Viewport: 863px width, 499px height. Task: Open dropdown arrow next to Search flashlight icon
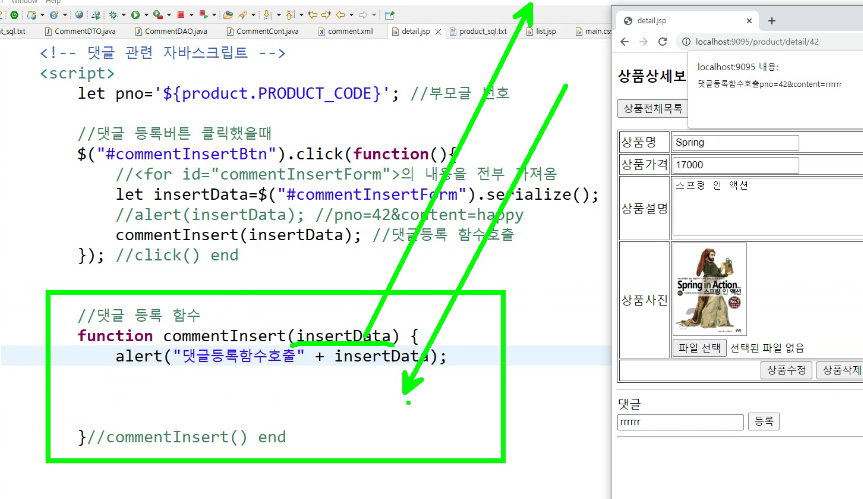click(x=253, y=15)
